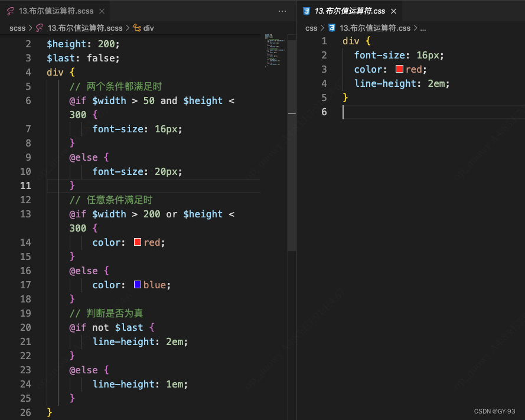Click '$height: 200;' in scss editor
The image size is (525, 420).
83,44
